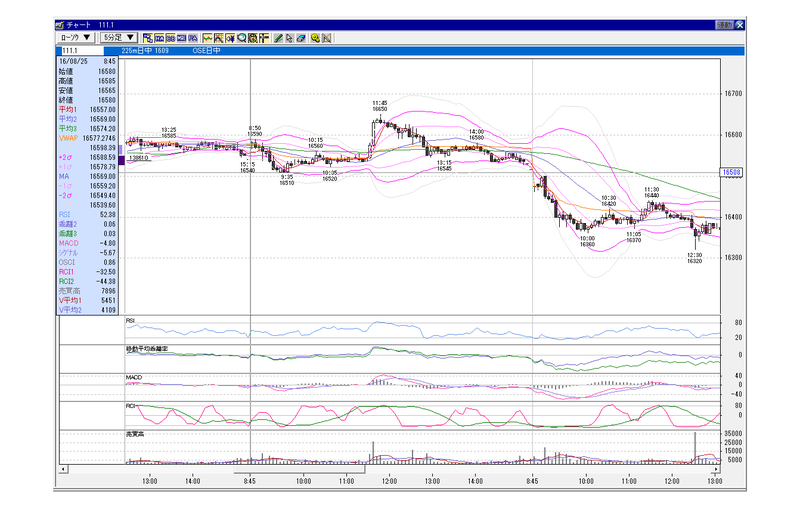800x507 pixels.
Task: Click the 連動 link button in title bar
Action: [724, 25]
